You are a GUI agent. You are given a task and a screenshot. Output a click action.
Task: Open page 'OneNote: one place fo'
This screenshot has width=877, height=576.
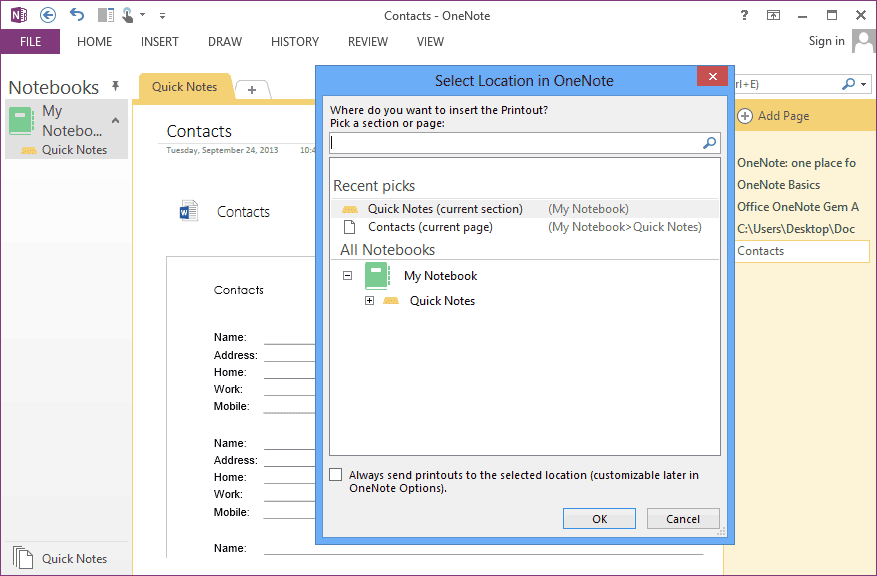[796, 163]
